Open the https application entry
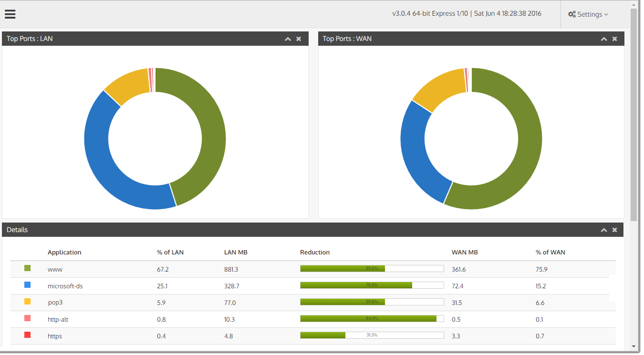644x355 pixels. tap(54, 336)
